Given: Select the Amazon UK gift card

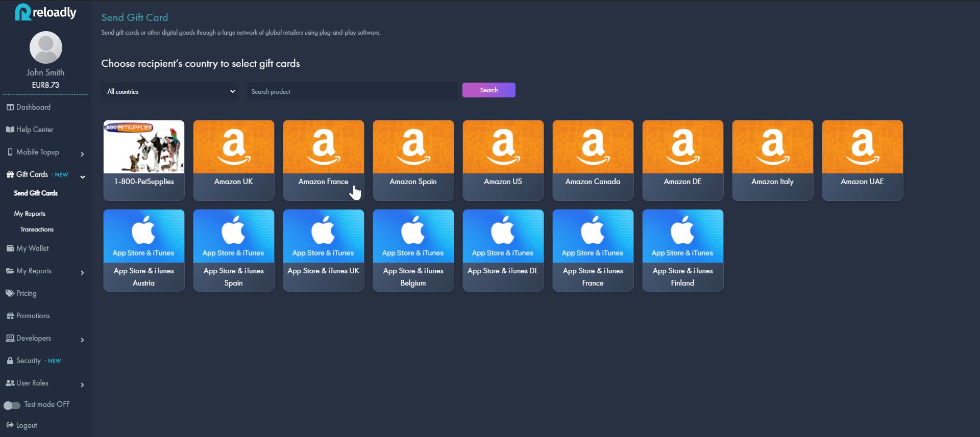Looking at the screenshot, I should [x=234, y=160].
